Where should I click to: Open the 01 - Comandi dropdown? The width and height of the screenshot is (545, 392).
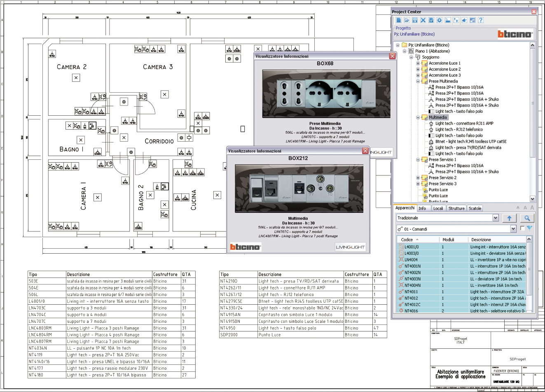pyautogui.click(x=513, y=229)
